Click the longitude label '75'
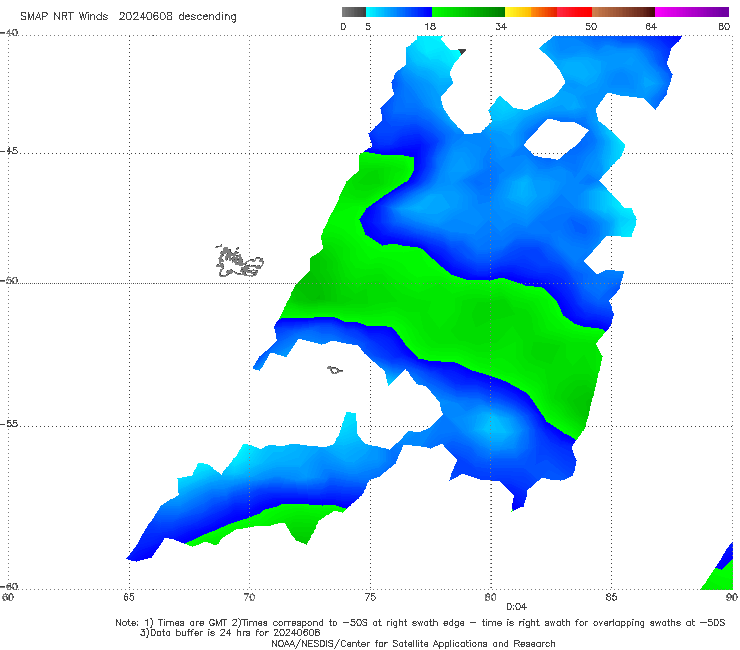This screenshot has height=650, width=740. click(370, 598)
